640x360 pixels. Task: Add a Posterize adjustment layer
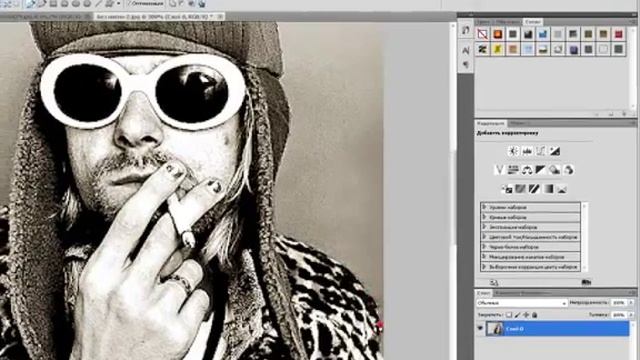[x=520, y=189]
